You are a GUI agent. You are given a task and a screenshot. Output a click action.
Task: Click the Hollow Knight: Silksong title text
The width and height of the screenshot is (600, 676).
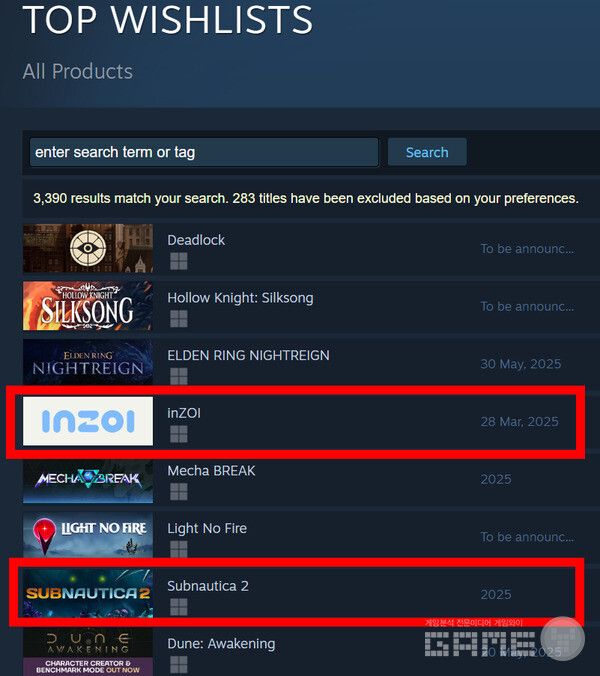point(240,298)
